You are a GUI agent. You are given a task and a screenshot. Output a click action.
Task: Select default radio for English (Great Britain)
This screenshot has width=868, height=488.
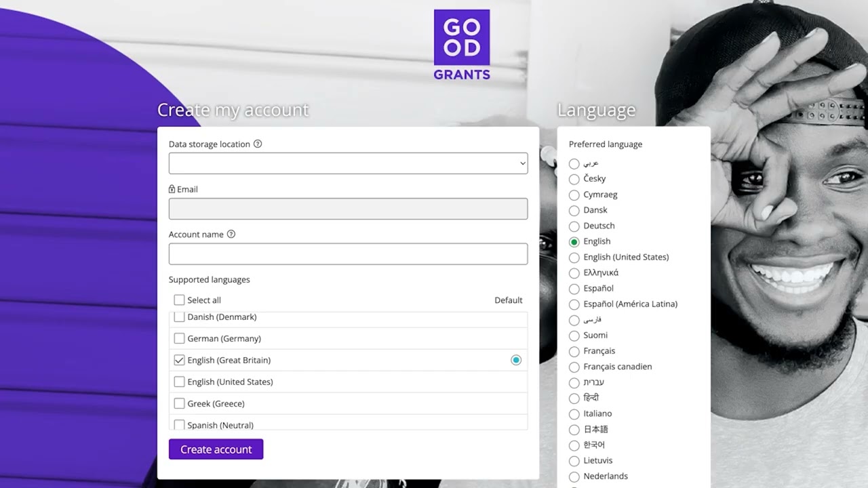(516, 360)
